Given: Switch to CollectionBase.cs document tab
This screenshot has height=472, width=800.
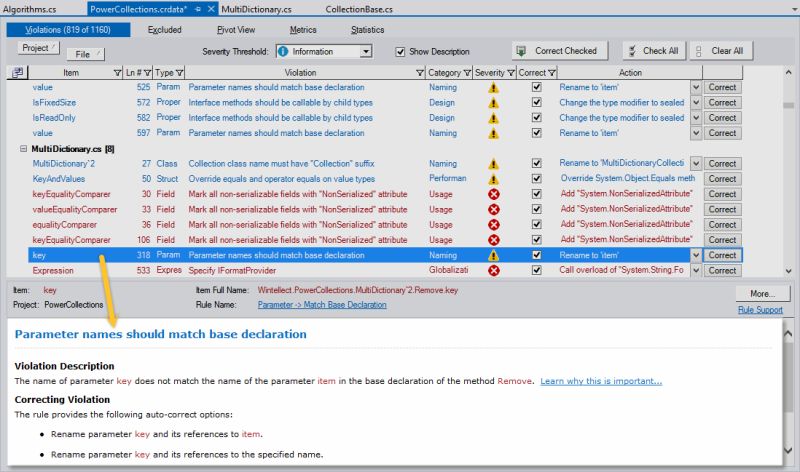Looking at the screenshot, I should pos(359,9).
